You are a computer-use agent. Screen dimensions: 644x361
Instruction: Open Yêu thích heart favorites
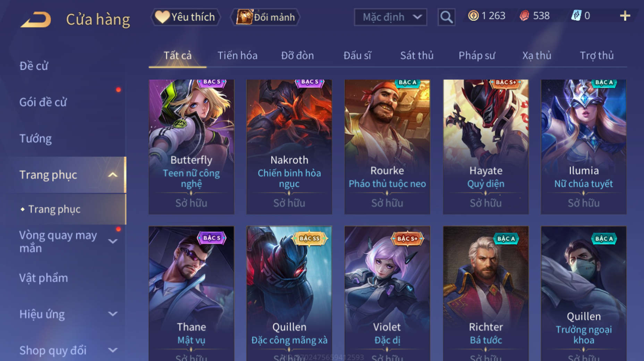point(185,17)
